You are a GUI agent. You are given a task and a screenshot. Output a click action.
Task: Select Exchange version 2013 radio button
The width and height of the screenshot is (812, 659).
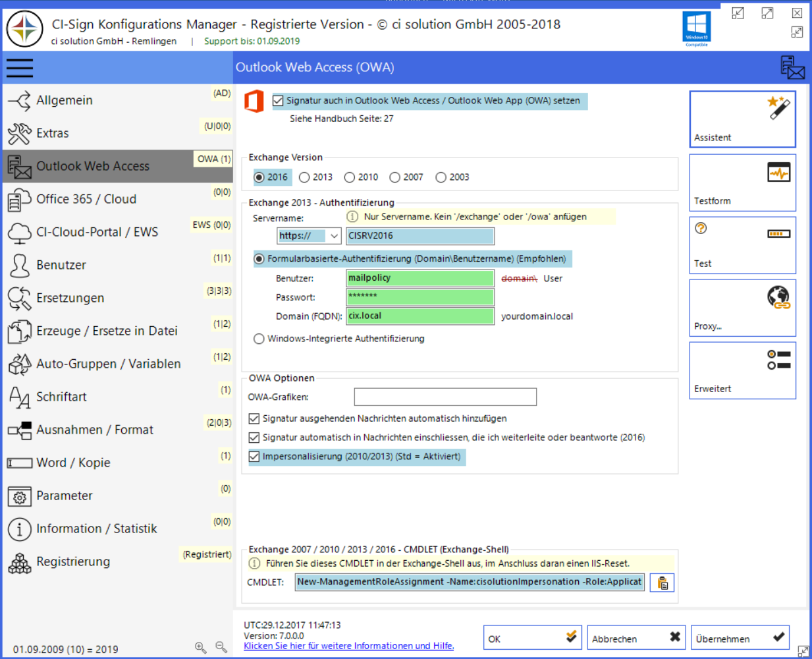[x=304, y=177]
